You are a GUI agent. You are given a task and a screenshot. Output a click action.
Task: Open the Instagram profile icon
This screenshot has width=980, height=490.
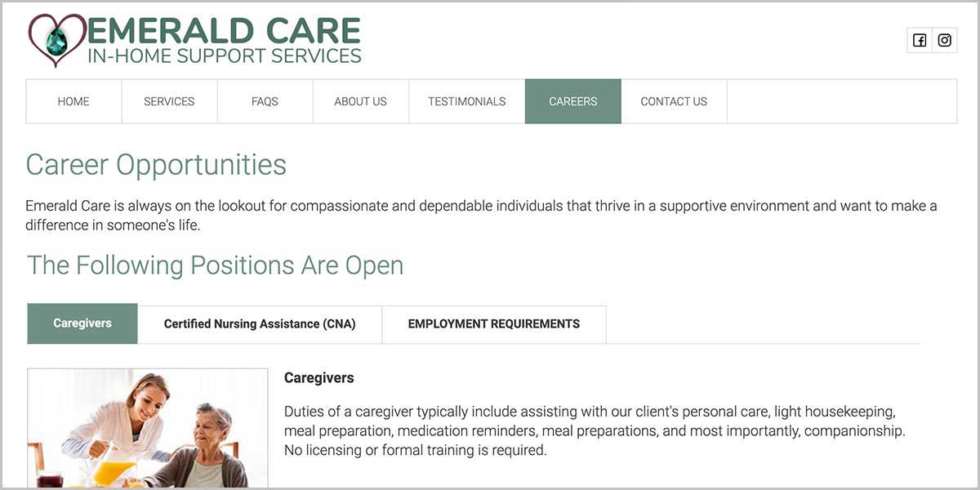945,40
